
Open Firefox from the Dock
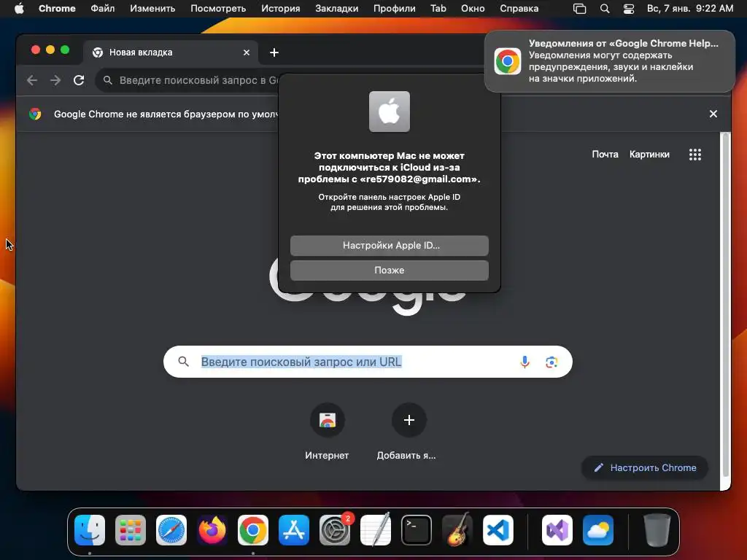[212, 529]
